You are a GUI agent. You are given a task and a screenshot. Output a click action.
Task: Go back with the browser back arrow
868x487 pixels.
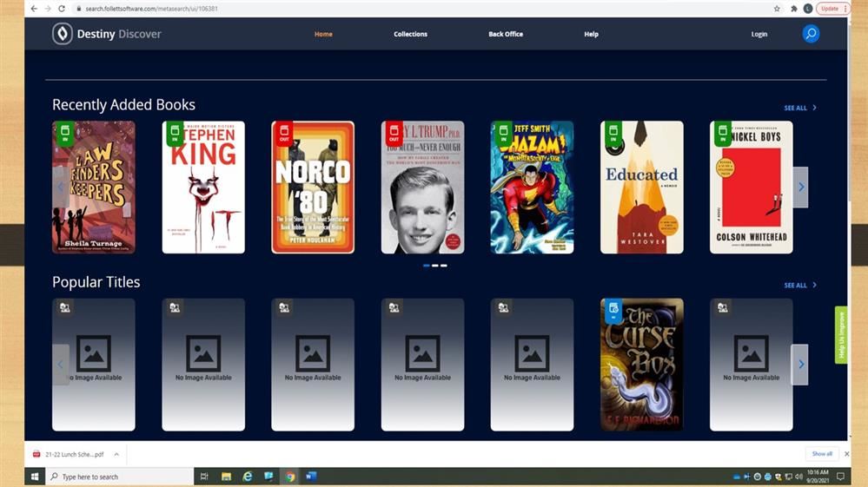click(x=35, y=9)
